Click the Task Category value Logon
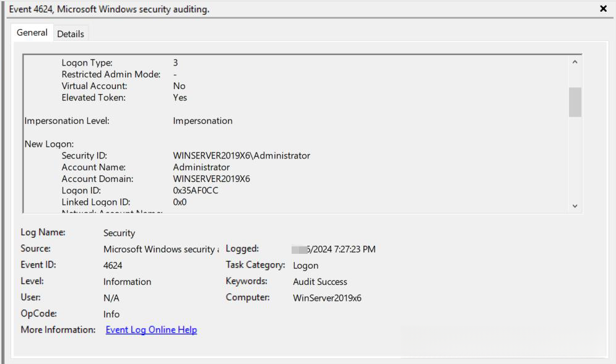The height and width of the screenshot is (364, 616). click(x=306, y=266)
